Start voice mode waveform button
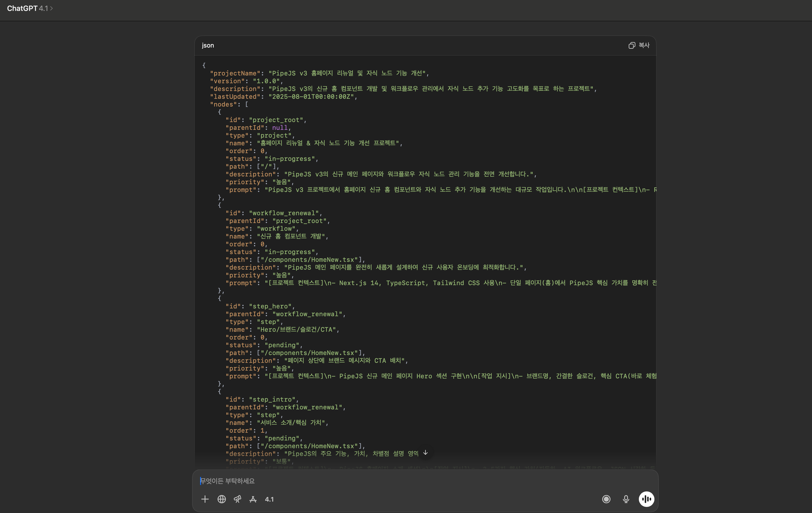 tap(646, 499)
